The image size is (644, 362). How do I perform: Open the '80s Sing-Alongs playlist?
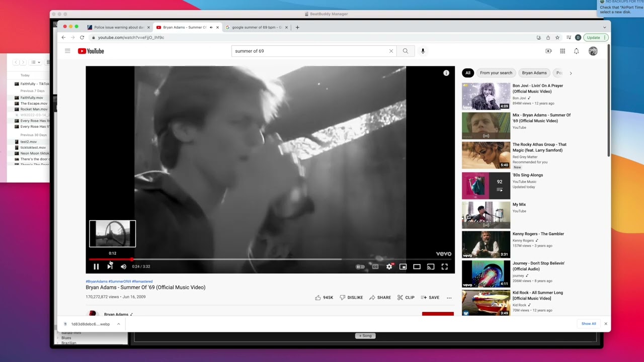(486, 186)
